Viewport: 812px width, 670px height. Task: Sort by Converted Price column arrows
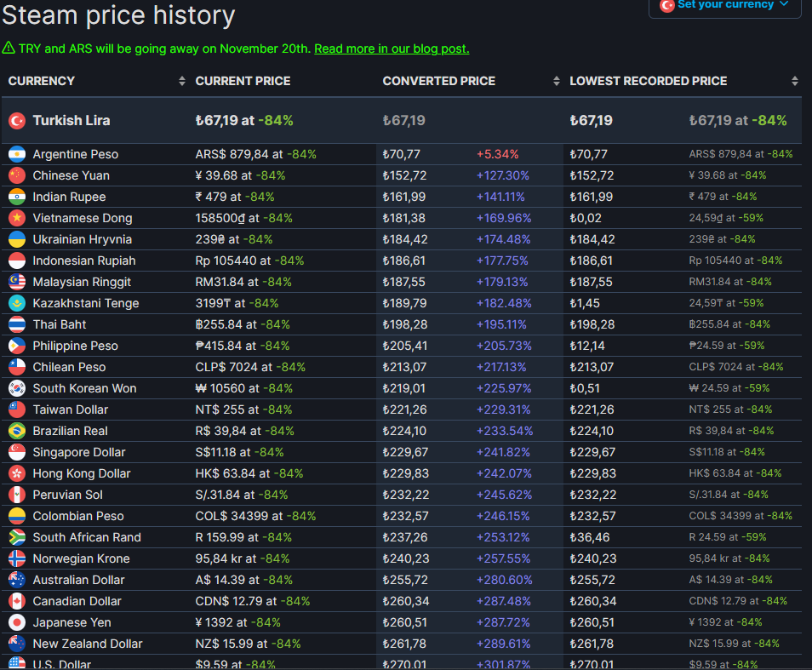point(556,81)
